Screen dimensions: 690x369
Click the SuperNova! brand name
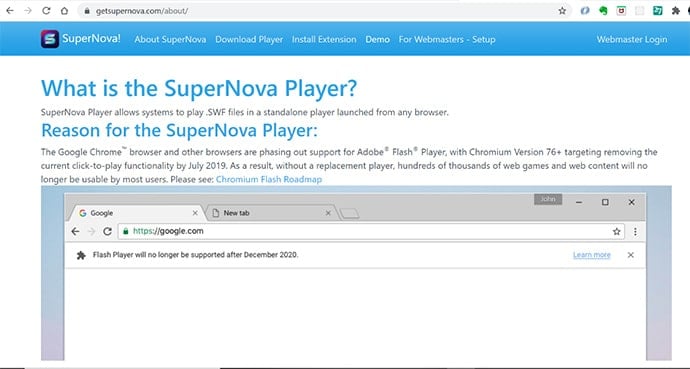91,39
